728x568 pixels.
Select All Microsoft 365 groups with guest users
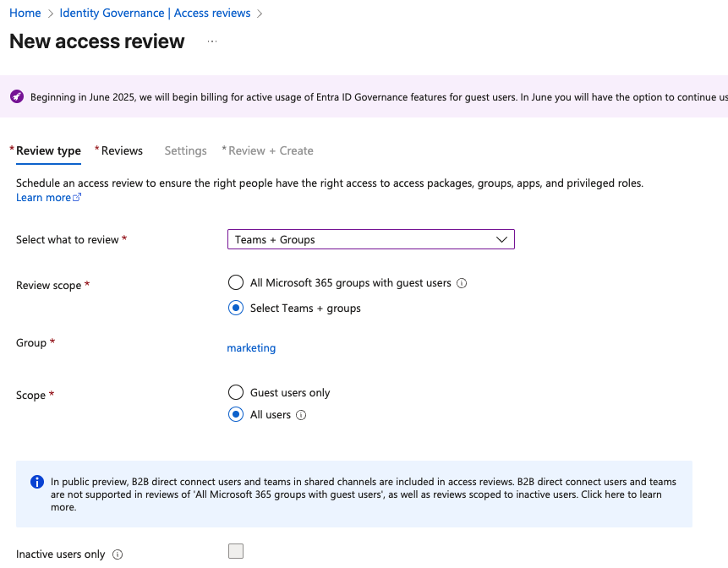click(x=236, y=282)
